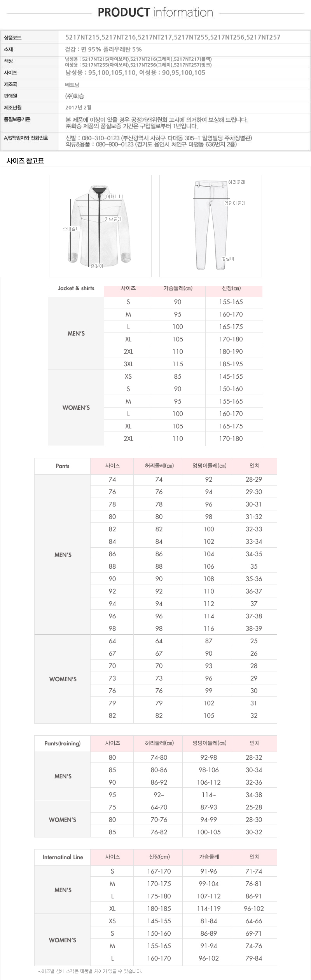Click the Internatinal Line table header
This screenshot has height=980, width=311.
[x=63, y=857]
